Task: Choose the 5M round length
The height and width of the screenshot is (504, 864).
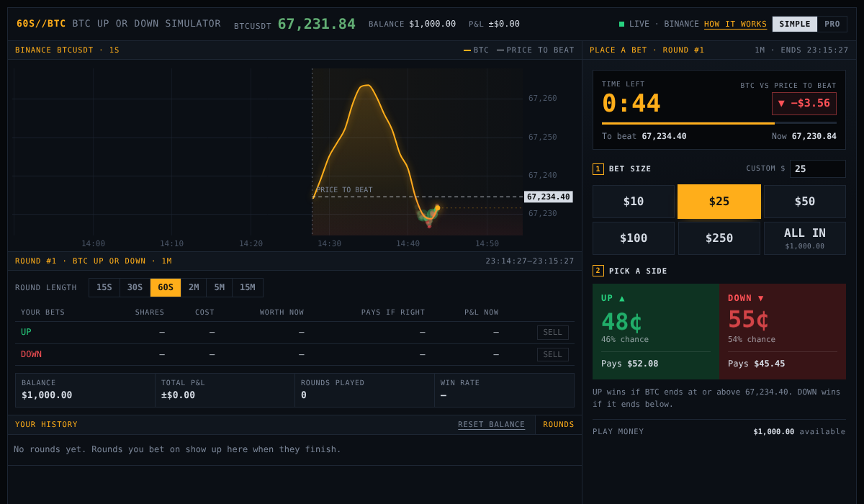Action: [219, 287]
